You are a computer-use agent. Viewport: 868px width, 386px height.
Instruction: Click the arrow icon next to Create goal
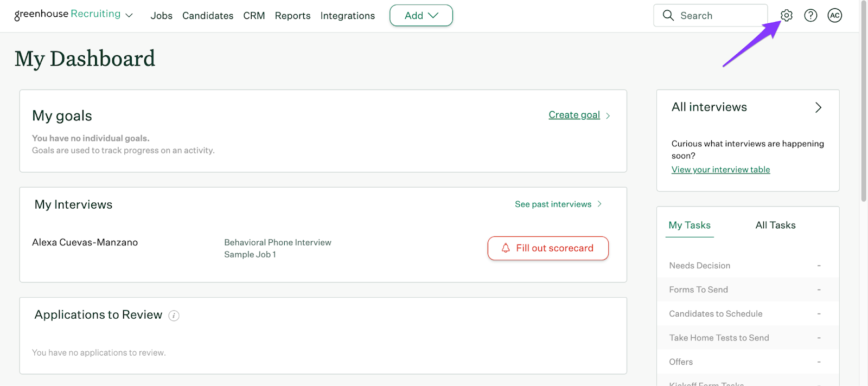pyautogui.click(x=608, y=115)
